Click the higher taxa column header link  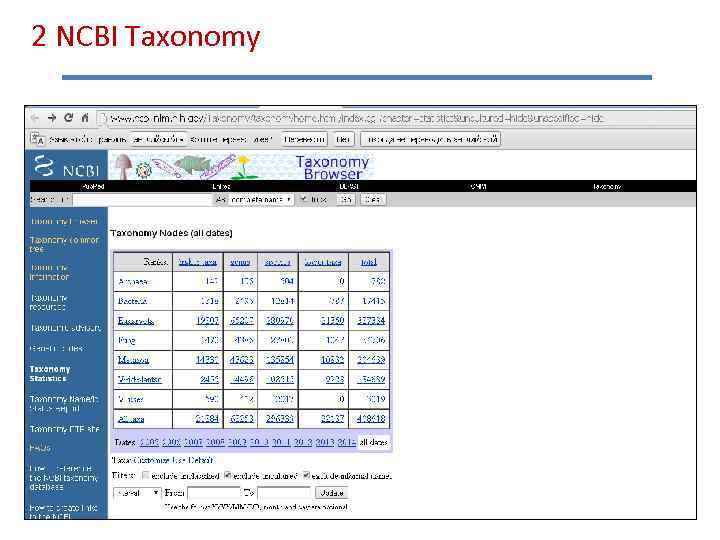tap(197, 262)
